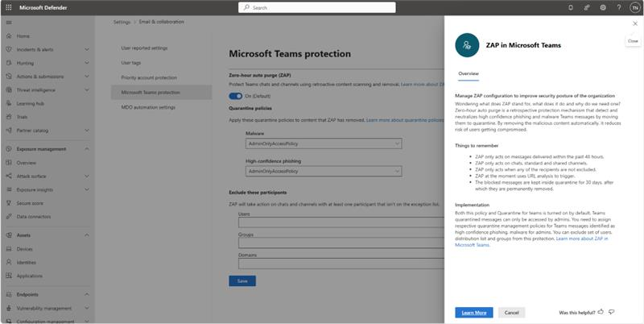The height and width of the screenshot is (324, 644).
Task: Click the Exposure management icon
Action: (x=9, y=149)
